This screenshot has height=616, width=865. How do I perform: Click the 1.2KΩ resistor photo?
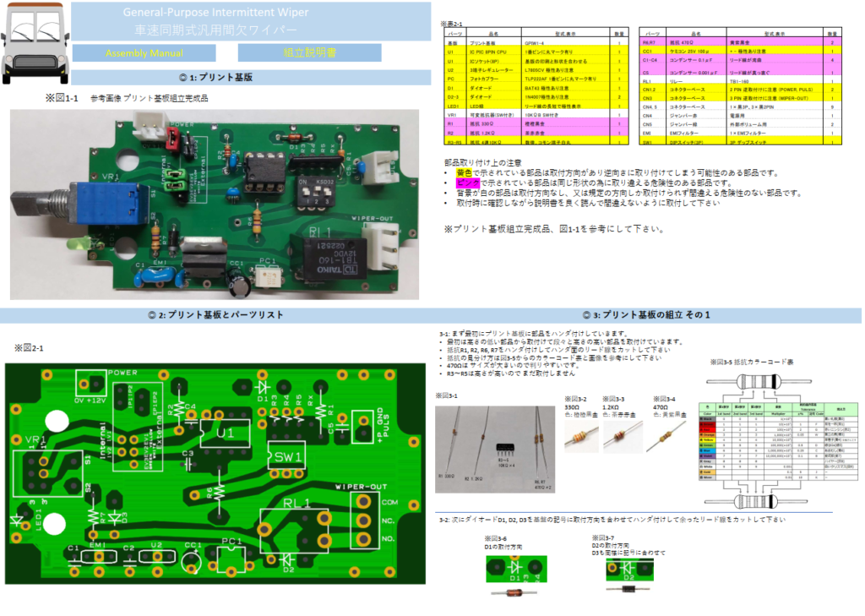tap(623, 436)
